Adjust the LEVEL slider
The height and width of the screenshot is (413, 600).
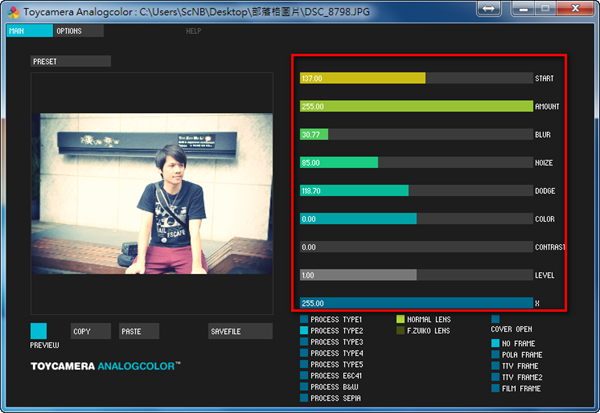pos(416,275)
